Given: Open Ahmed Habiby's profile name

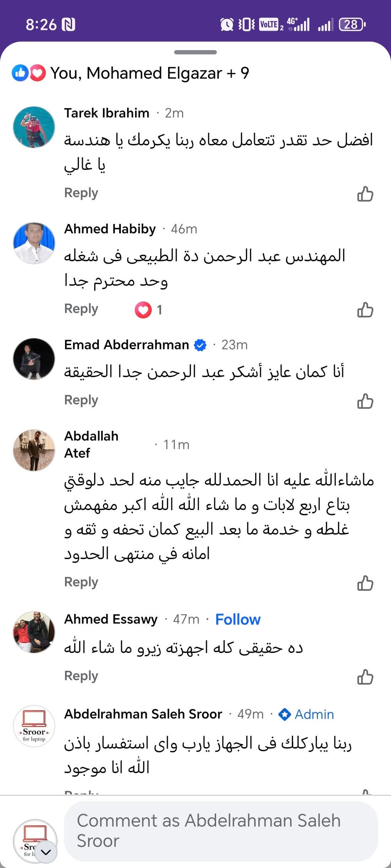Looking at the screenshot, I should click(x=110, y=229).
